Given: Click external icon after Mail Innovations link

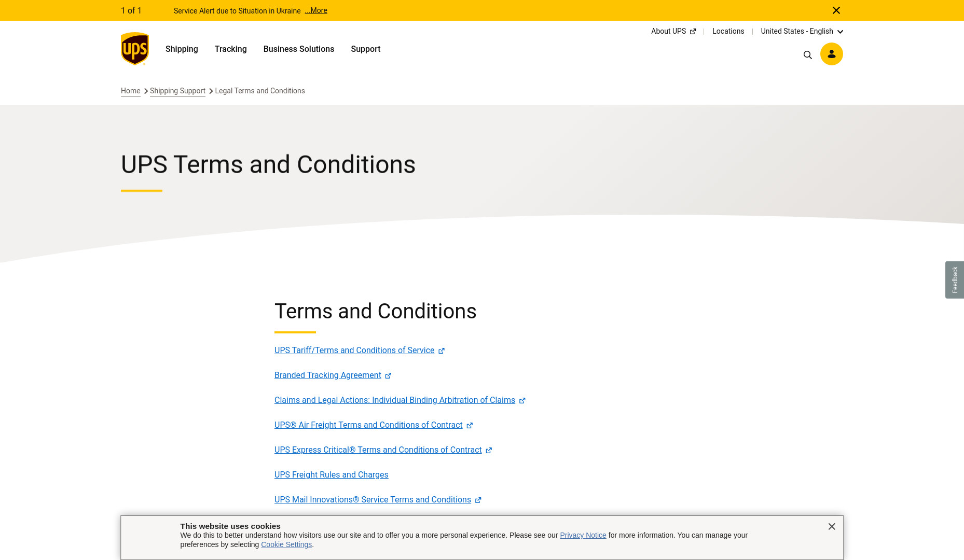Looking at the screenshot, I should pyautogui.click(x=478, y=500).
